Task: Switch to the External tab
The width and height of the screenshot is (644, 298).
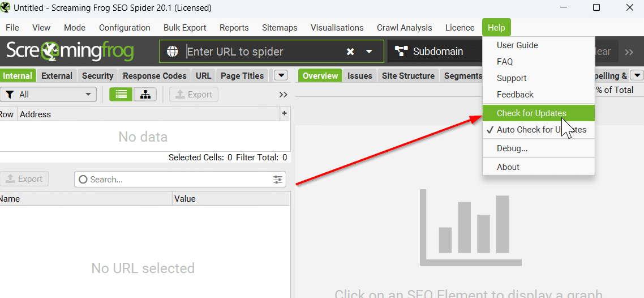Action: (x=57, y=75)
